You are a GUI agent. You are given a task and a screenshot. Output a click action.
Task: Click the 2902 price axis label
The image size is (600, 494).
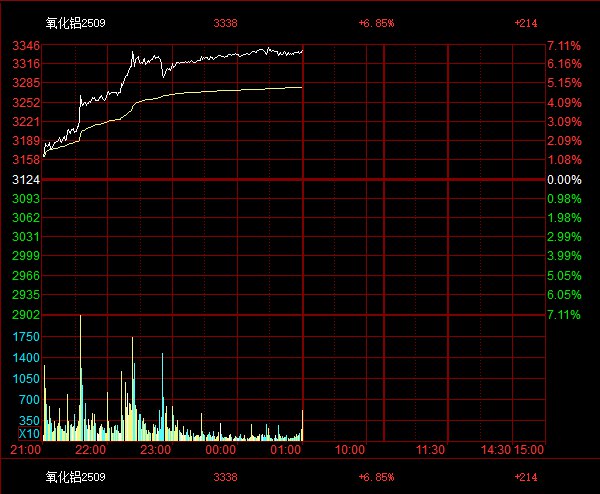pos(26,315)
